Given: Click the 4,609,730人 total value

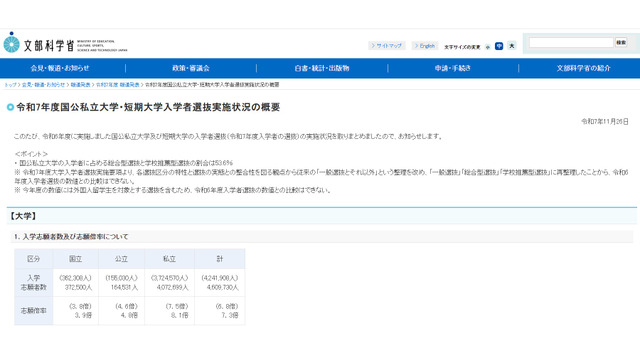Looking at the screenshot, I should (x=222, y=287).
